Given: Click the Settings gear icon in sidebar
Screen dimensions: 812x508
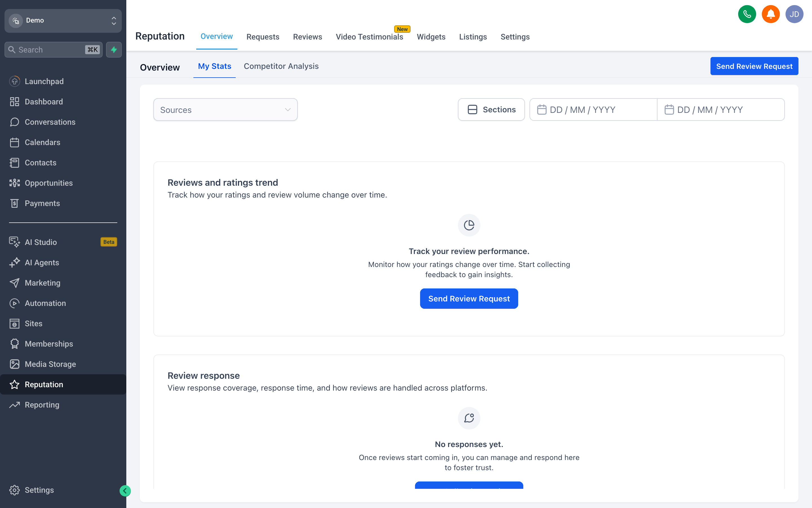Looking at the screenshot, I should (x=14, y=490).
